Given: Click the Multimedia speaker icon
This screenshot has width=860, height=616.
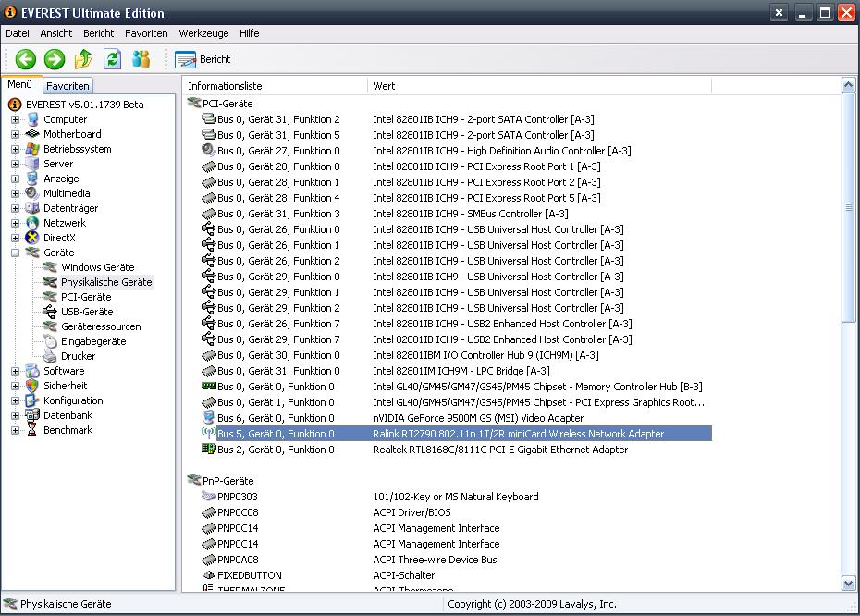Looking at the screenshot, I should coord(32,193).
